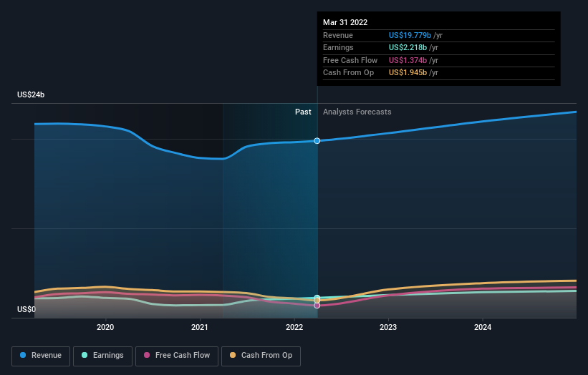Click the 2023 axis label
588x375 pixels.
[x=387, y=327]
